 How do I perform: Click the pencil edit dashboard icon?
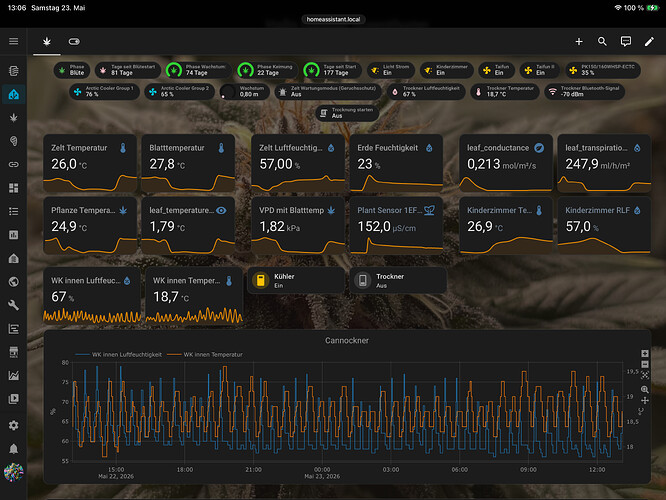(x=649, y=41)
